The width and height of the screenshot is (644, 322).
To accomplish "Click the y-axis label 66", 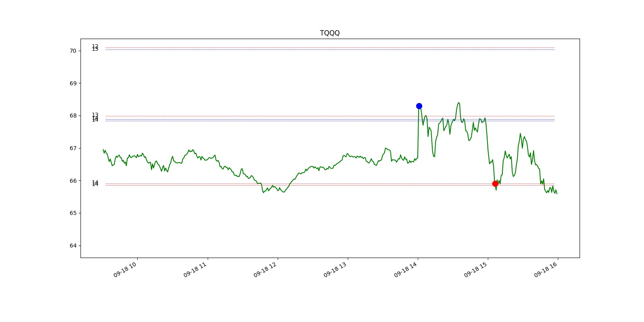I will [x=73, y=181].
